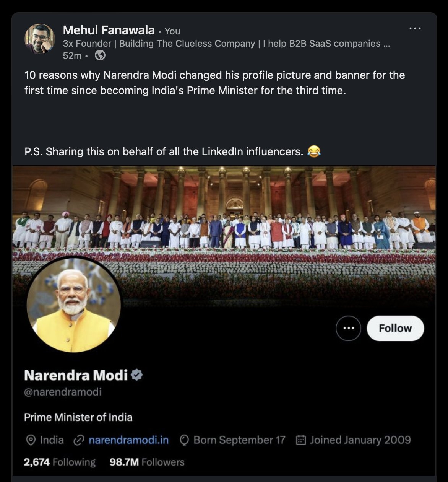Click the verified badge next to Narendra Modi
This screenshot has width=448, height=482.
point(136,375)
